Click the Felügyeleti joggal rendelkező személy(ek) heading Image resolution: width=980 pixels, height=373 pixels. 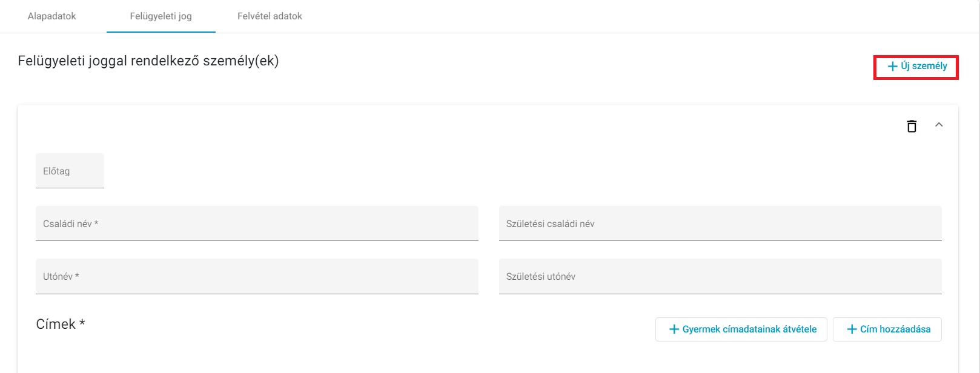tap(148, 61)
